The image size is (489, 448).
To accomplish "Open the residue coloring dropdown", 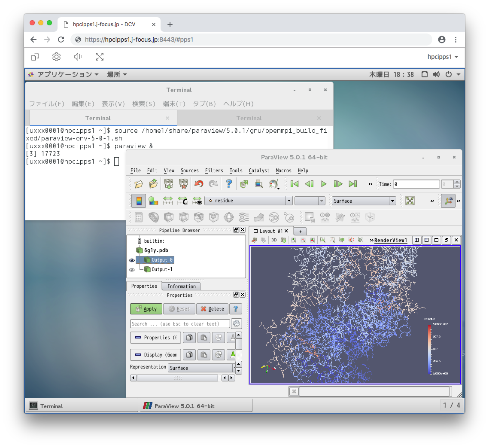I will click(x=289, y=201).
